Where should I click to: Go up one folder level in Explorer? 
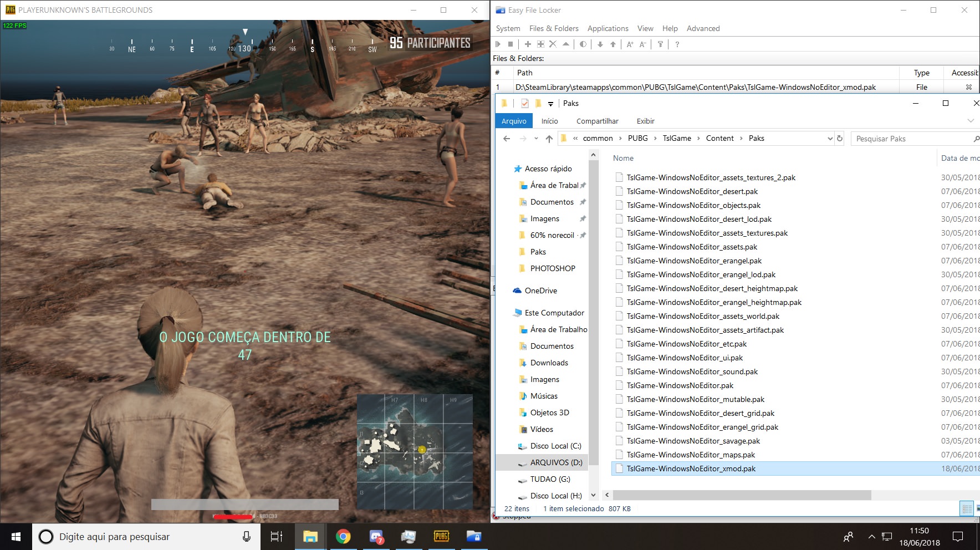[549, 139]
